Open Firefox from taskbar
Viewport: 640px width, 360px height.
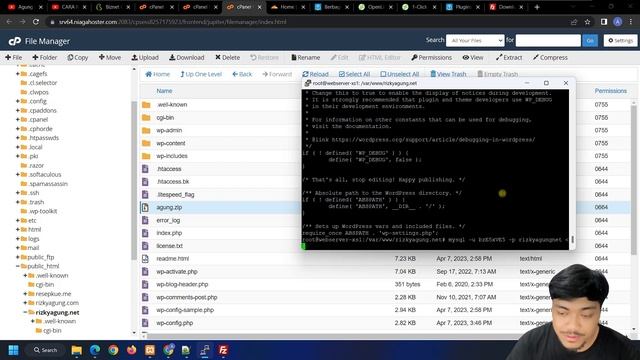tap(131, 350)
